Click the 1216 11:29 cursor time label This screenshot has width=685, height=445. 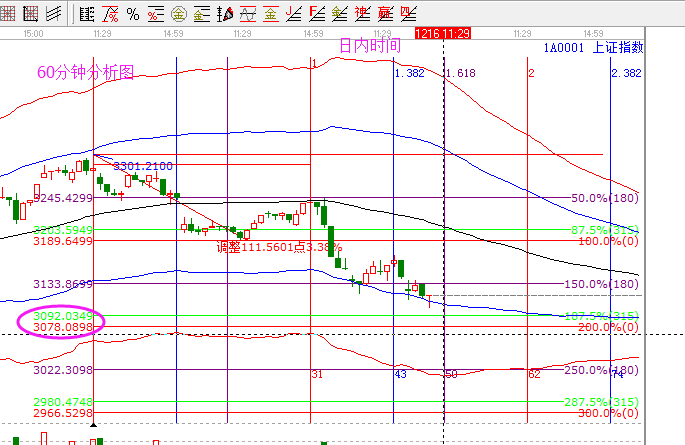point(443,33)
